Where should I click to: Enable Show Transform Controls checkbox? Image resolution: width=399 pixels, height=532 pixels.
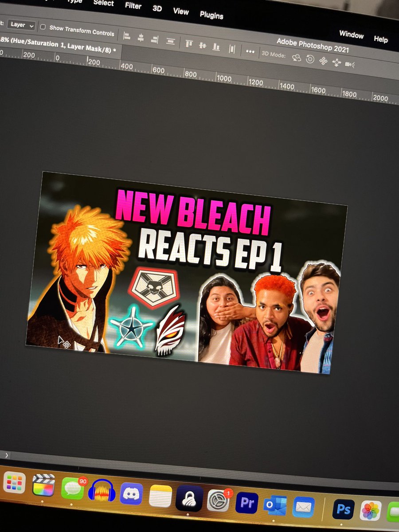[x=43, y=27]
